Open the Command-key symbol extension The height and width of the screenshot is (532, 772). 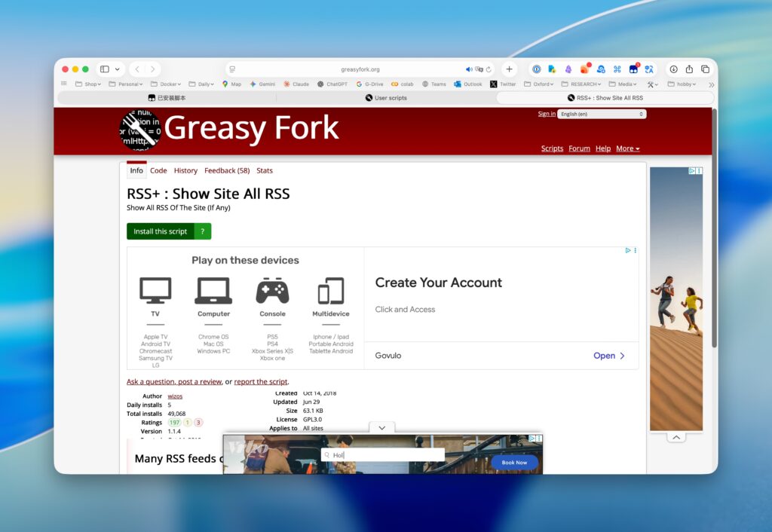coord(617,69)
